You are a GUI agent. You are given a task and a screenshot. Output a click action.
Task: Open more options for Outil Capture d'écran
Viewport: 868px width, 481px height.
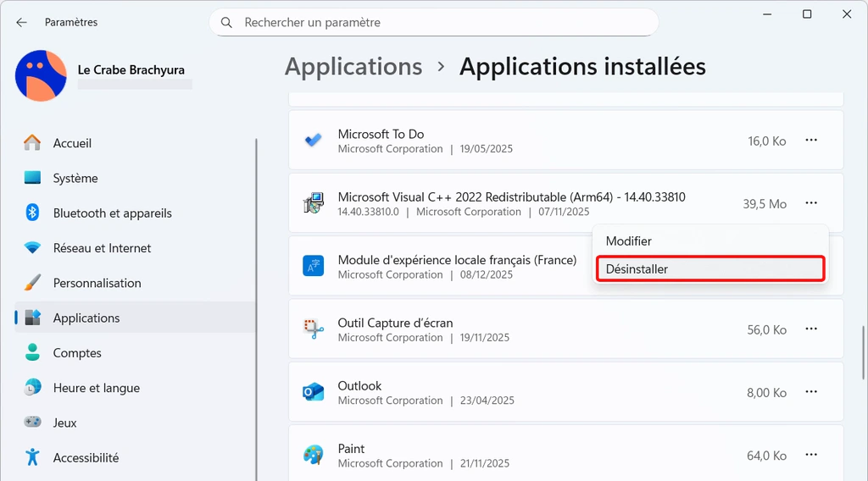[811, 329]
